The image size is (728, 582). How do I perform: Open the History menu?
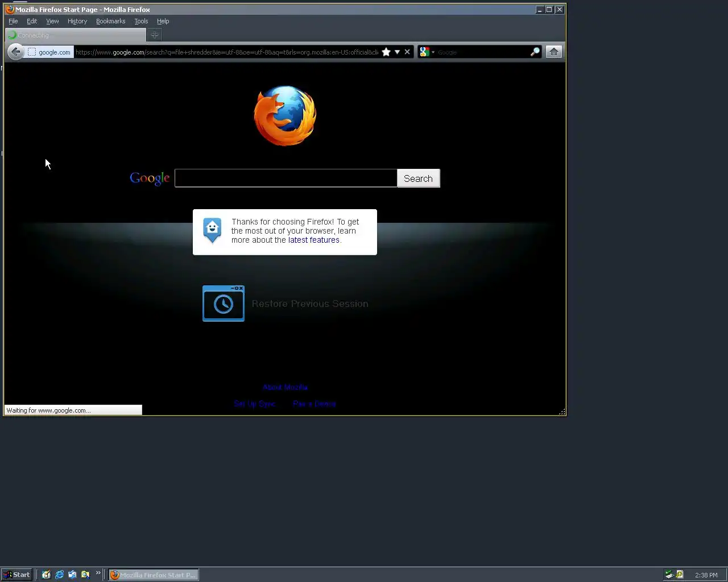point(77,21)
